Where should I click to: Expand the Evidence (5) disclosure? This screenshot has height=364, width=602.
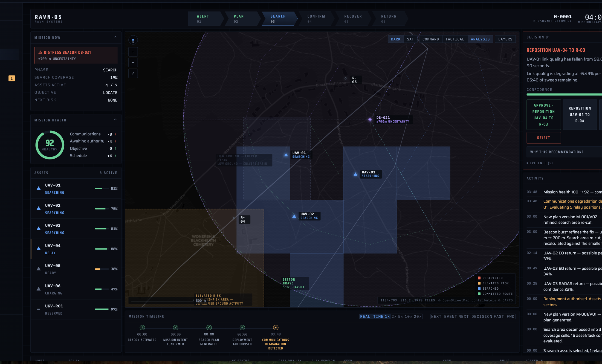click(540, 163)
